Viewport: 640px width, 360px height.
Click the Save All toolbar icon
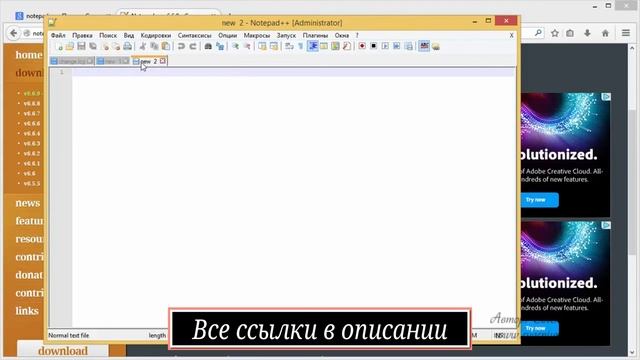tap(93, 47)
